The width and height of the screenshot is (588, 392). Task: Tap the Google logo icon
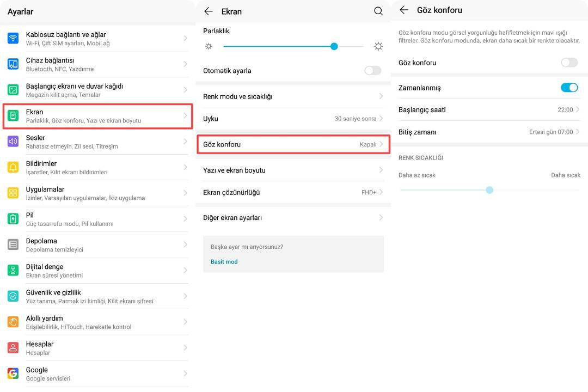[13, 373]
